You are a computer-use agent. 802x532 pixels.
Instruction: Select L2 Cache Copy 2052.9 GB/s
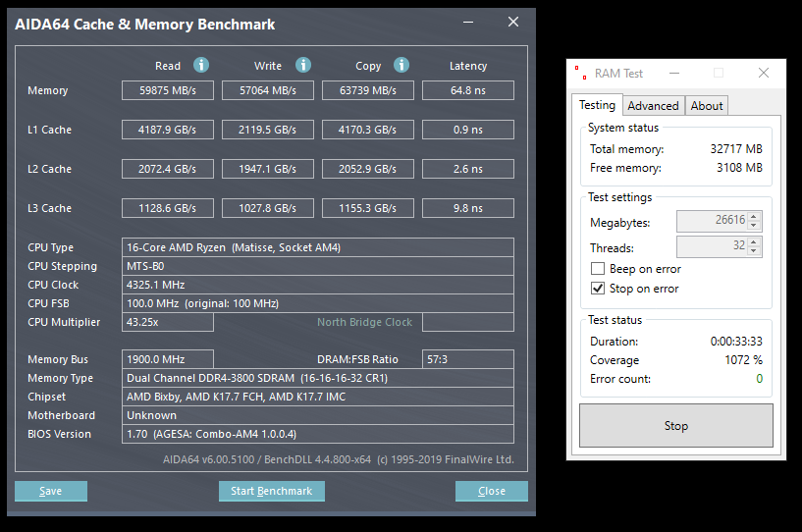pos(368,169)
